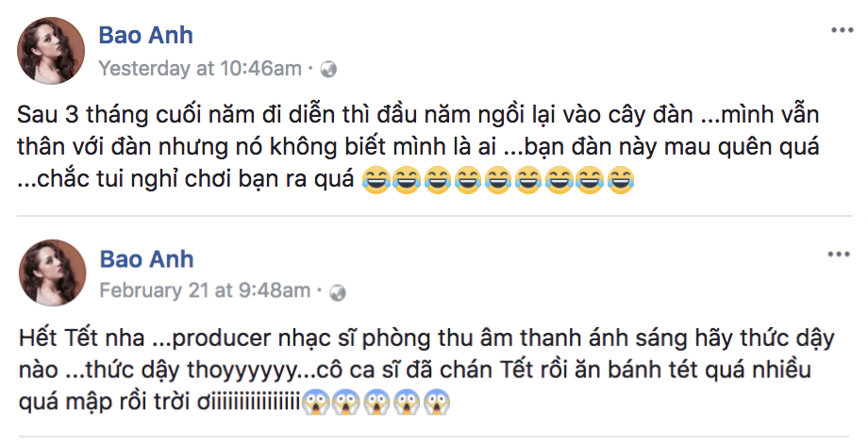Visit Bao Anh's profile from the second post name

(x=146, y=259)
